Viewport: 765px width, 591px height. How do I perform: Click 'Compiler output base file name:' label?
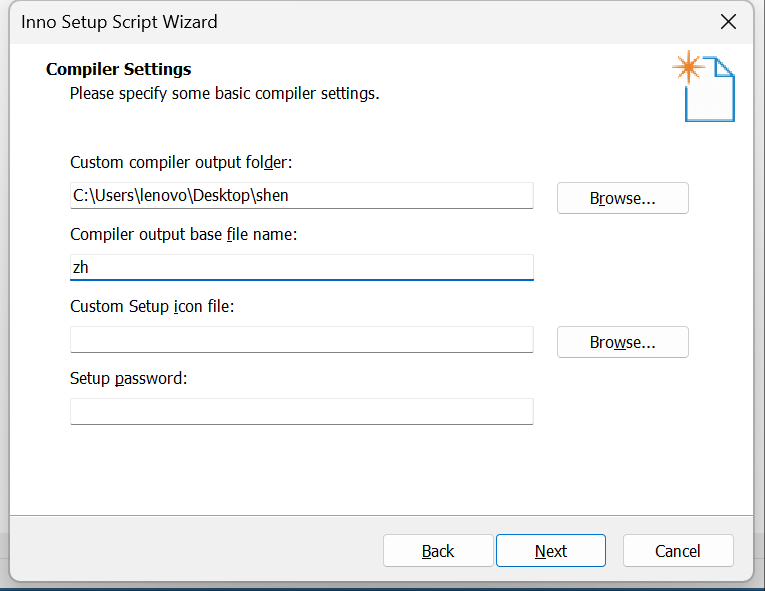tap(183, 234)
